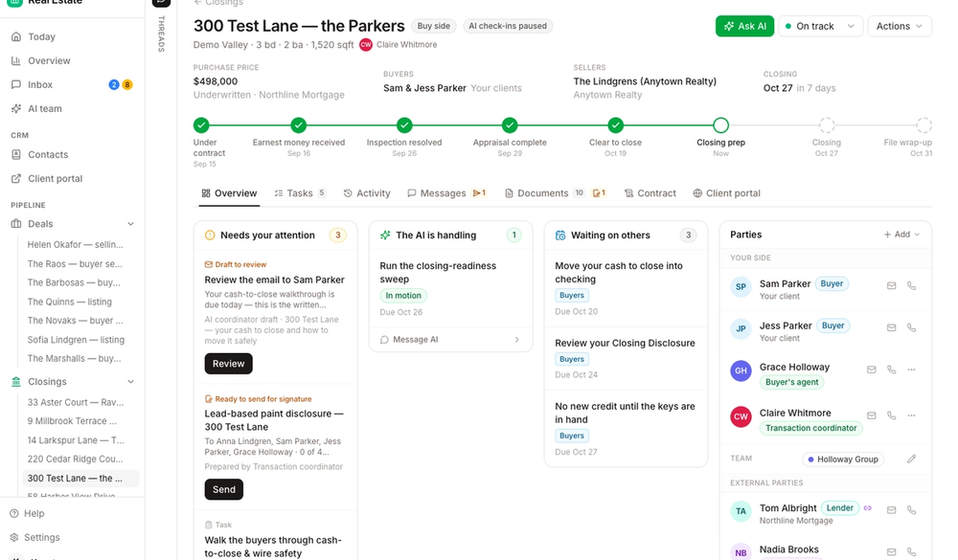Viewport: 958px width, 560px height.
Task: Open the On track status dropdown
Action: click(821, 26)
